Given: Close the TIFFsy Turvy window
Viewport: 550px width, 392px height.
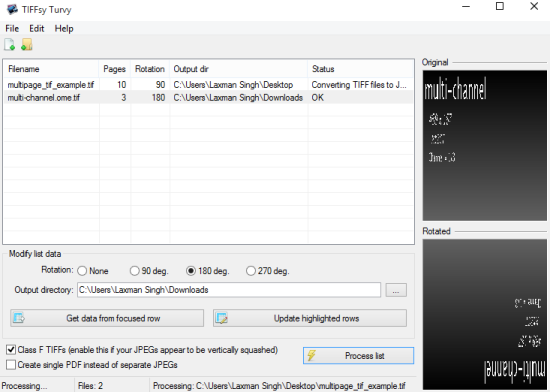Looking at the screenshot, I should point(534,7).
